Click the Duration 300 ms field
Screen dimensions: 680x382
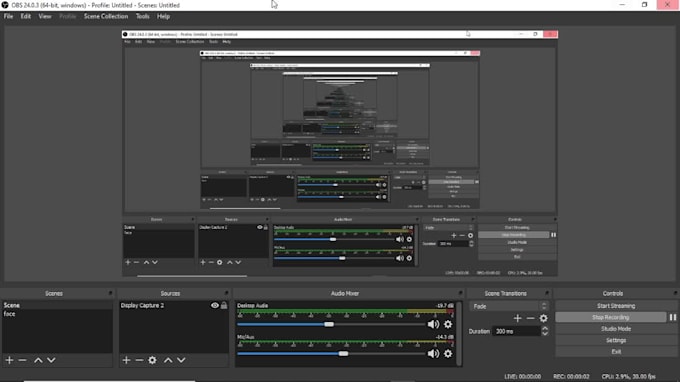click(516, 331)
